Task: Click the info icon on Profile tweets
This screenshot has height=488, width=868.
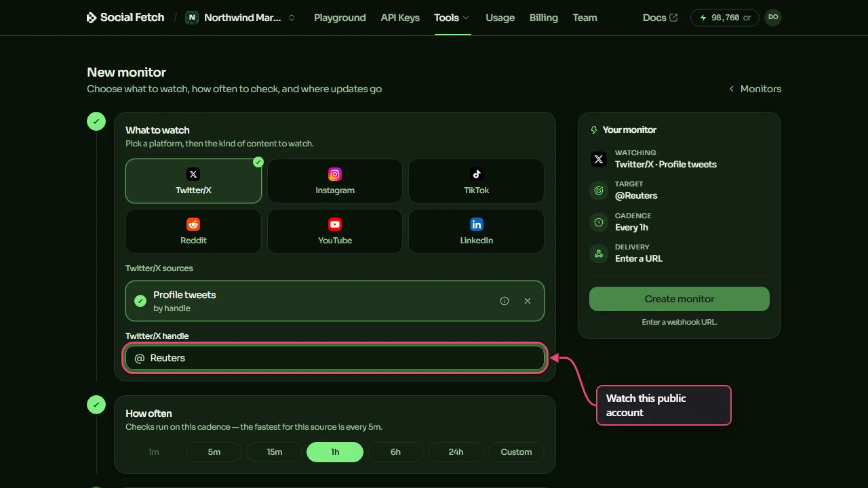Action: click(x=505, y=301)
